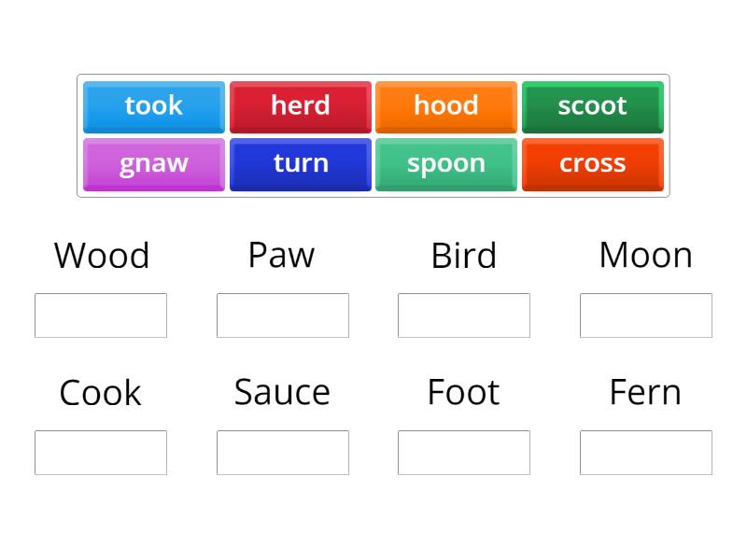Click the answer box under Fern
Viewport: 747px width, 560px height.
646,453
